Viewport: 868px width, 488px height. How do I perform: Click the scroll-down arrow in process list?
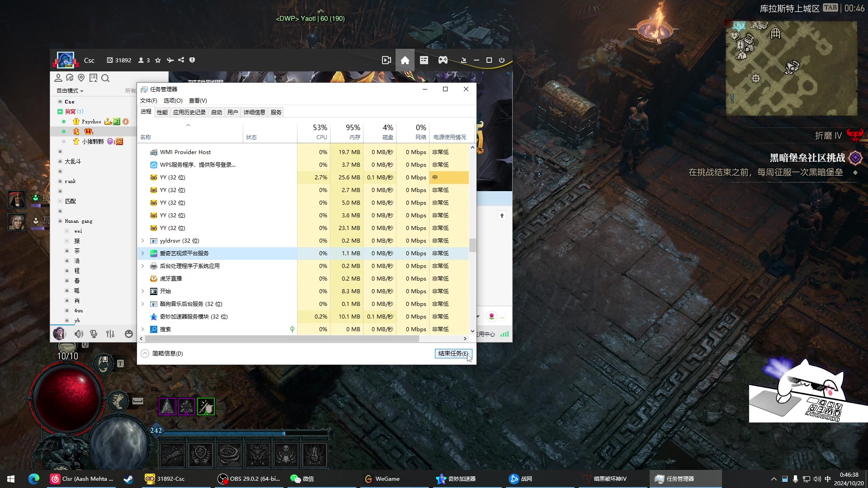[x=472, y=331]
